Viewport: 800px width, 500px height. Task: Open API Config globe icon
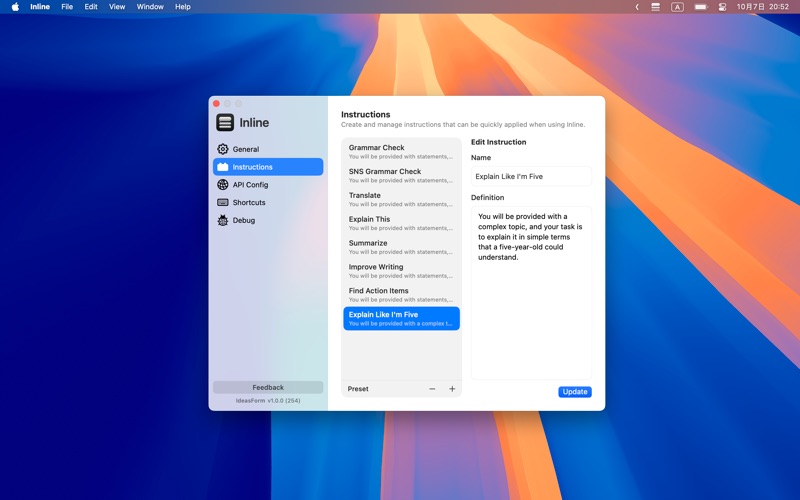pos(223,185)
